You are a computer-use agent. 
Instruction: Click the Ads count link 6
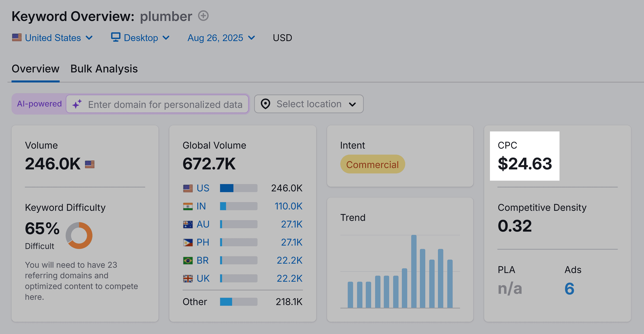(x=569, y=289)
